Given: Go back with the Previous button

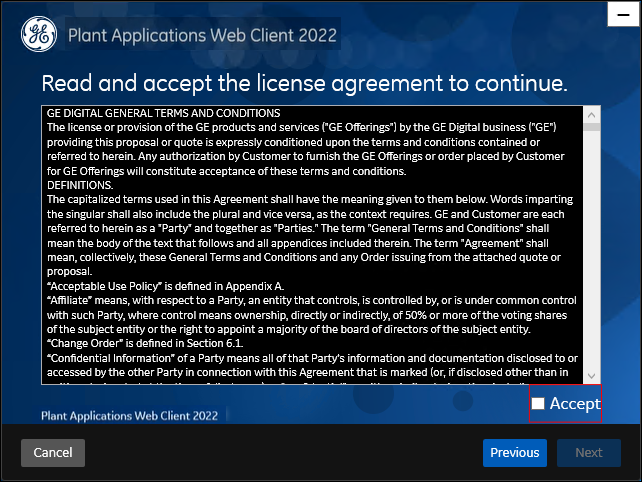Looking at the screenshot, I should point(515,453).
